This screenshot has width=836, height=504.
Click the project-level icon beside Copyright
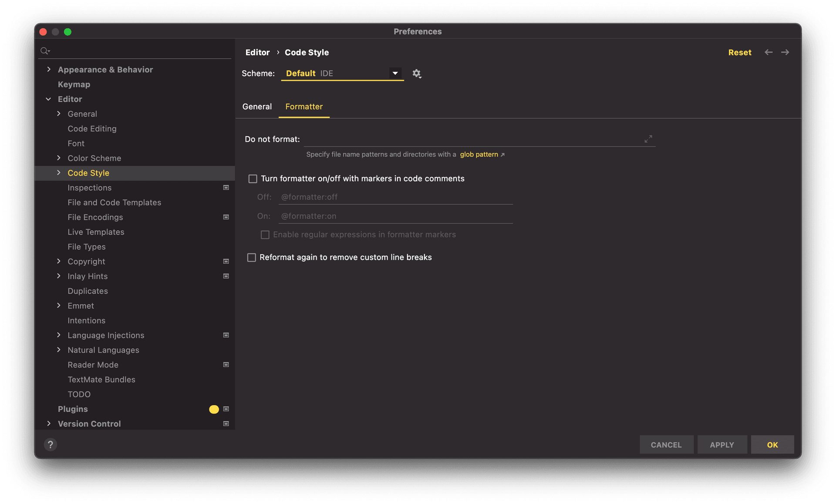point(226,262)
